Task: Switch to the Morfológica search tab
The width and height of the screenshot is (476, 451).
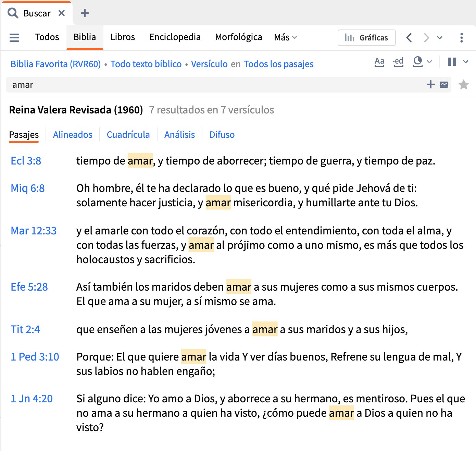Action: tap(238, 37)
